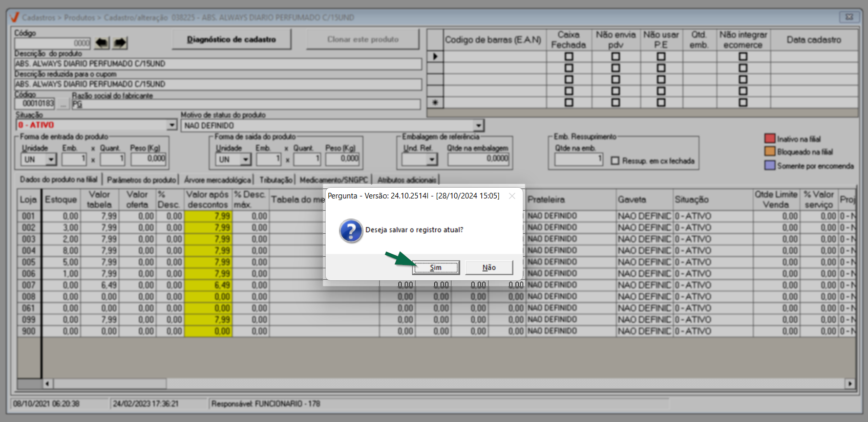
Task: Check Não envia pdv in first barcode row
Action: [x=616, y=56]
